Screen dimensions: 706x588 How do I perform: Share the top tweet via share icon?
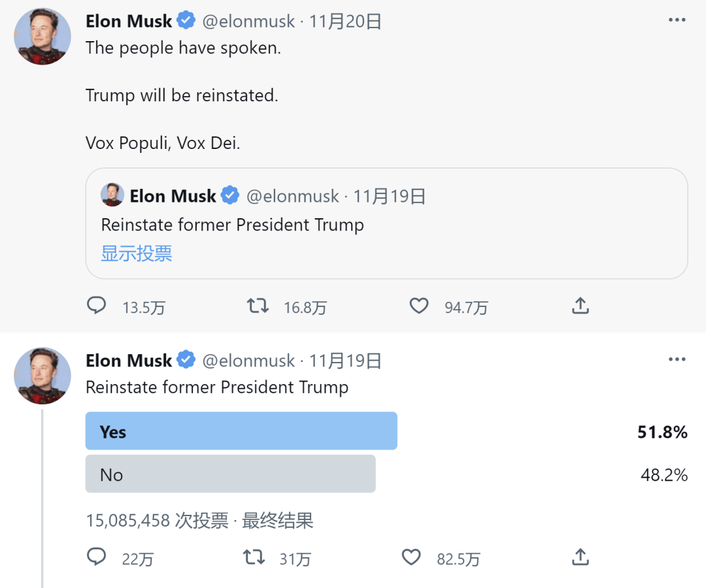pos(580,306)
